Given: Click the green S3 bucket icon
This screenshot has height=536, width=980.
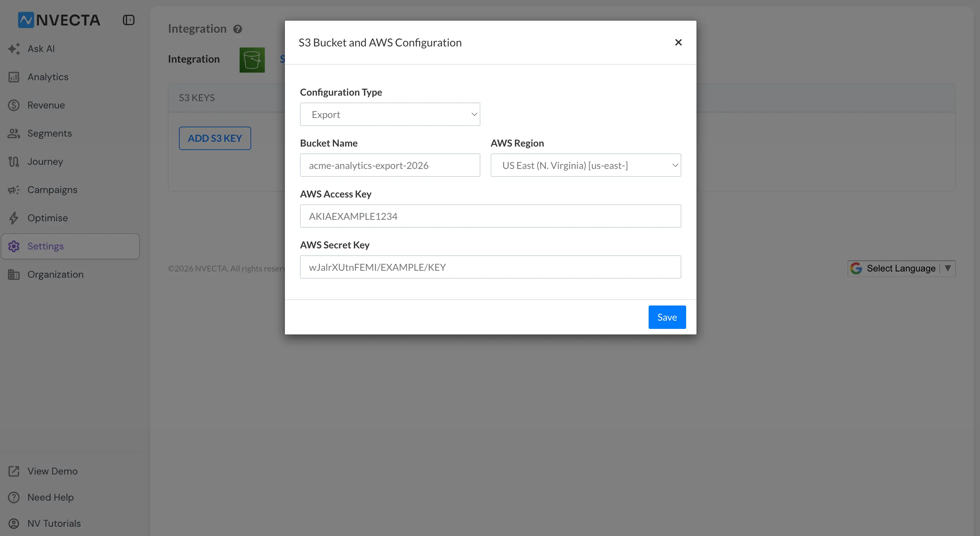Looking at the screenshot, I should click(252, 60).
